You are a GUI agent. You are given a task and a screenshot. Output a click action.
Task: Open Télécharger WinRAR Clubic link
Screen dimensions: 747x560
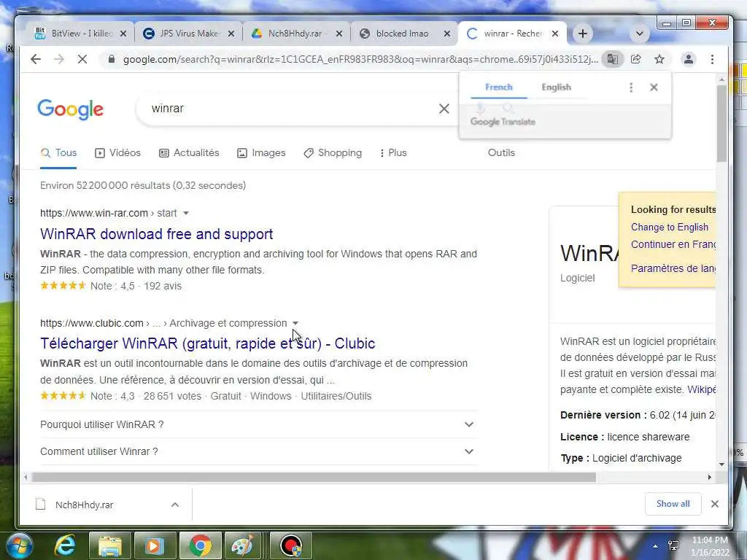[x=207, y=343]
